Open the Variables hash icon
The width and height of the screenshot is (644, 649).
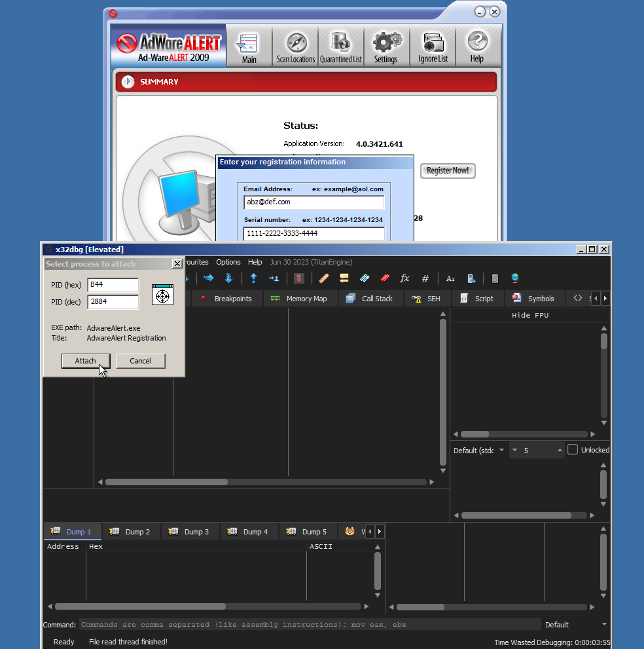pos(425,278)
